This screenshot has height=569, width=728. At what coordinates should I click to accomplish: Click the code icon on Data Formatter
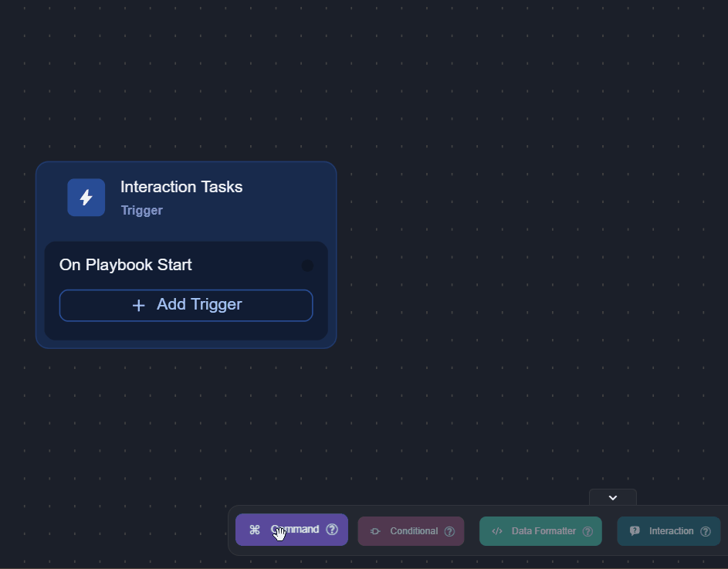tap(498, 531)
